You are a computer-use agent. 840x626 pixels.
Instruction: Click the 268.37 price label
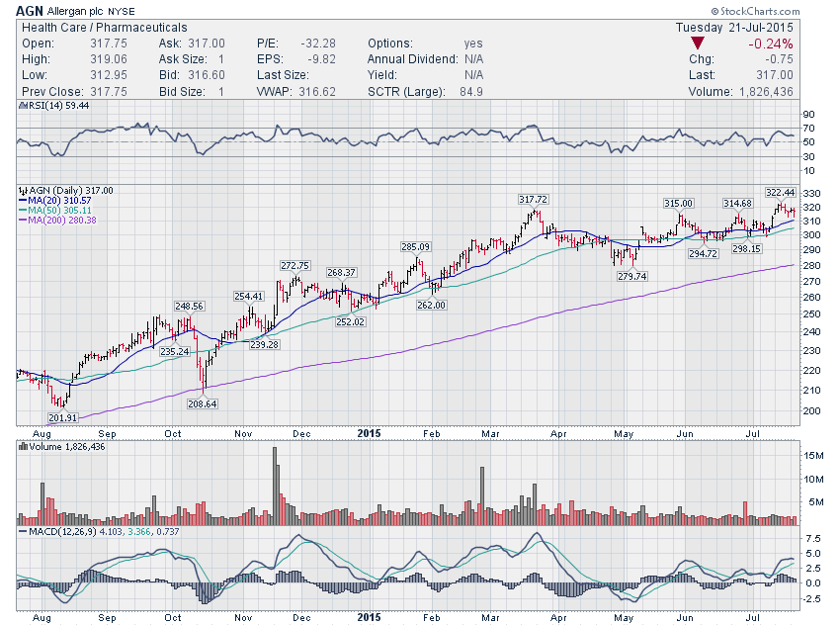tap(341, 272)
